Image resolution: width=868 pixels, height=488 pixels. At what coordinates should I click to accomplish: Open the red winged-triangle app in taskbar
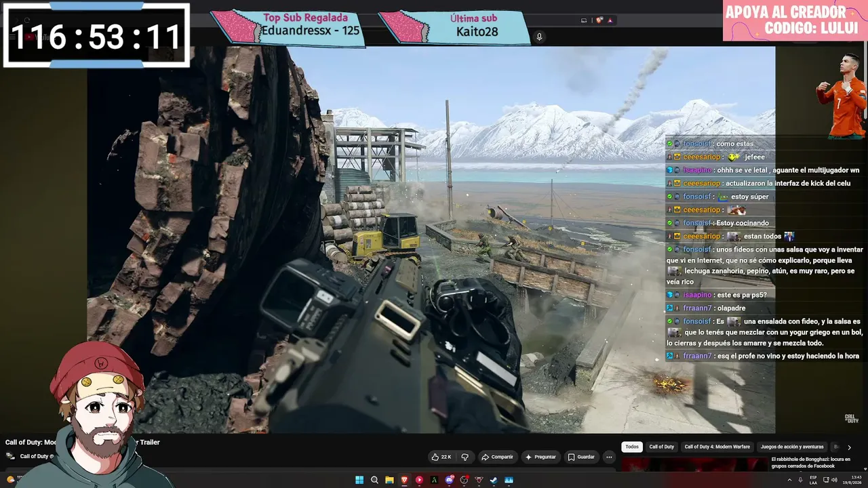click(x=479, y=480)
